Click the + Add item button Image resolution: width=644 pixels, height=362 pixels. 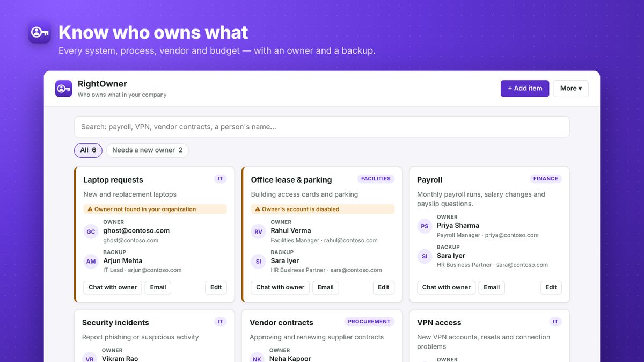tap(525, 89)
